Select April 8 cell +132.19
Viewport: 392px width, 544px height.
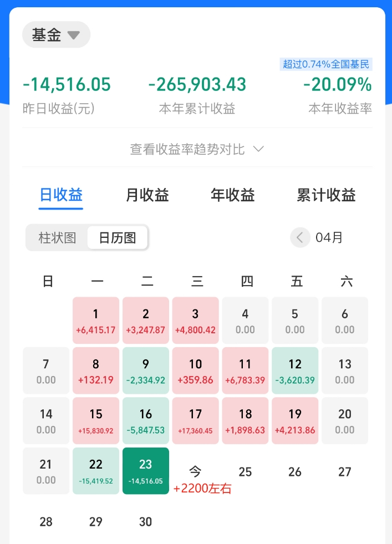96,370
